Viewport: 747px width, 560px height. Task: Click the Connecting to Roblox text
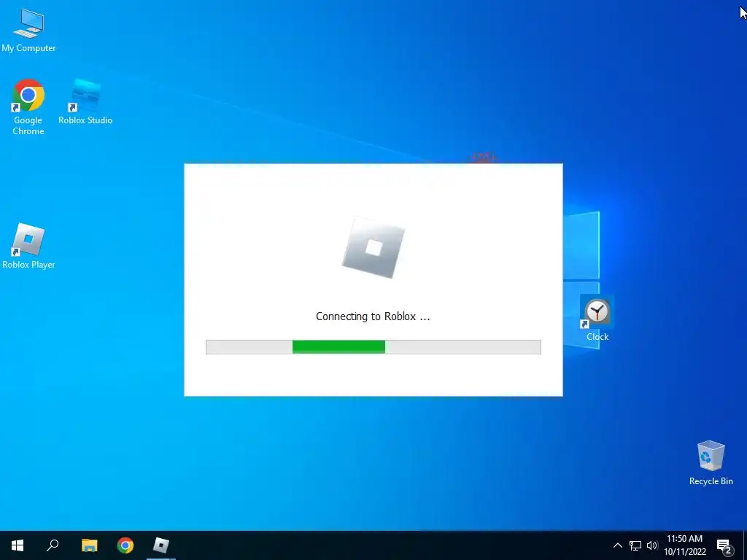tap(373, 316)
